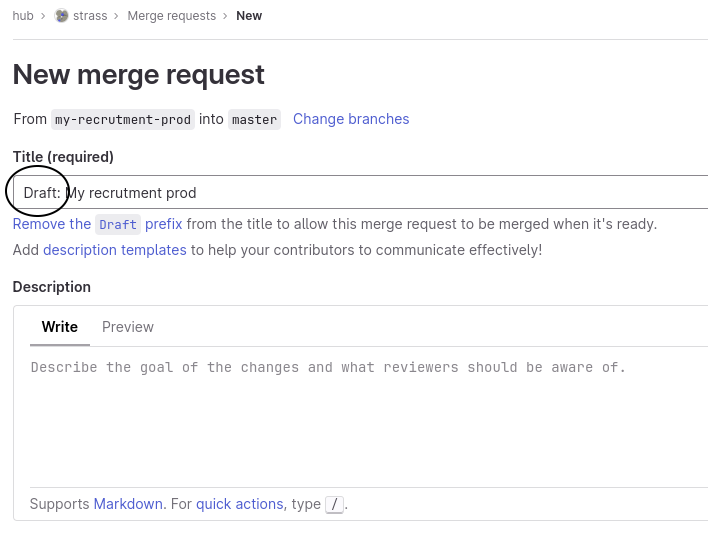Switch to the Preview tab
708x535 pixels.
(128, 327)
